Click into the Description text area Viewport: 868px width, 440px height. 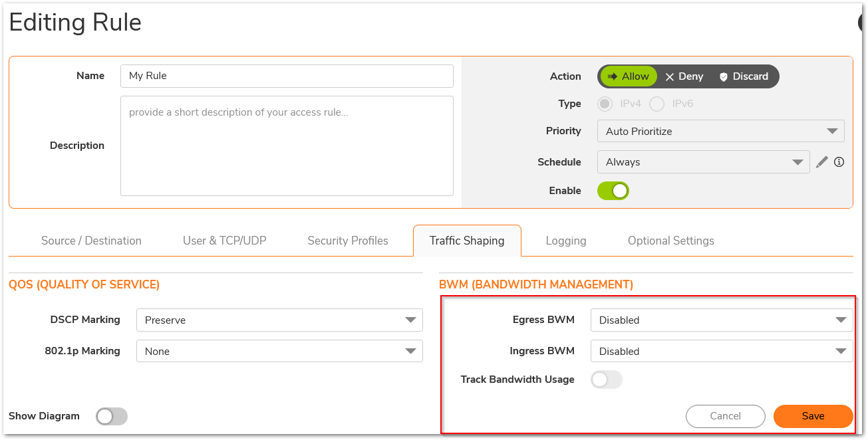click(287, 146)
